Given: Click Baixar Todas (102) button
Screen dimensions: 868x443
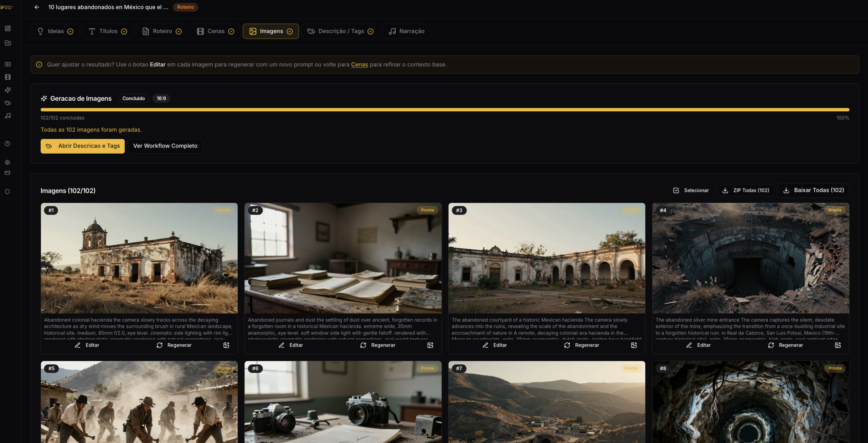Looking at the screenshot, I should coord(813,190).
